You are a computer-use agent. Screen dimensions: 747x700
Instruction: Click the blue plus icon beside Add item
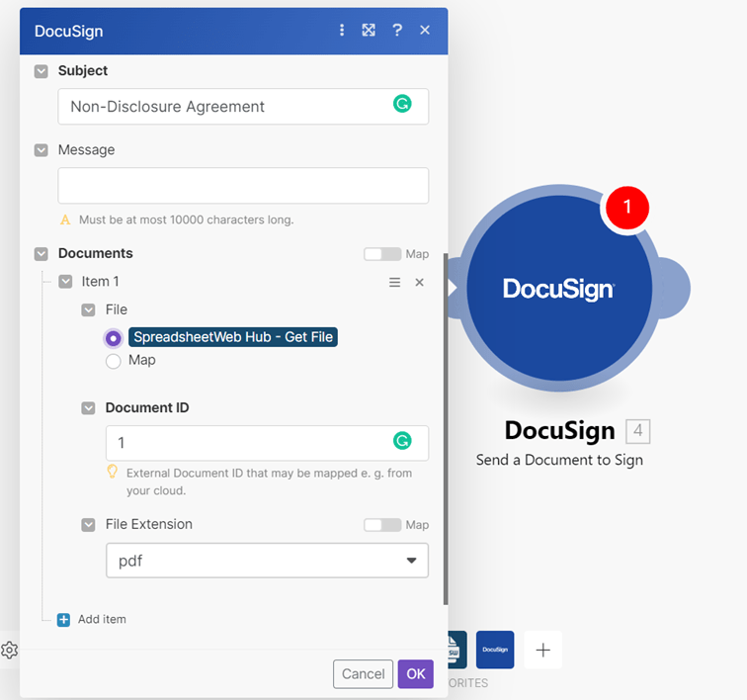[x=63, y=619]
